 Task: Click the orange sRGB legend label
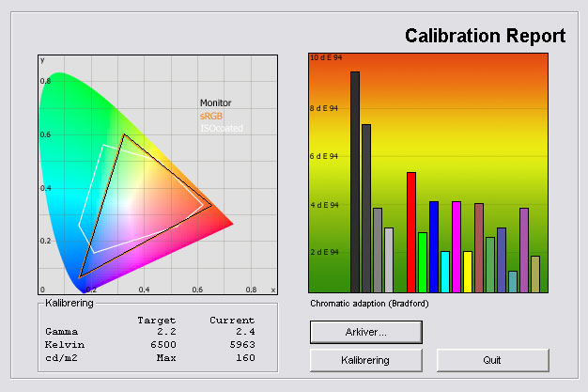click(211, 116)
